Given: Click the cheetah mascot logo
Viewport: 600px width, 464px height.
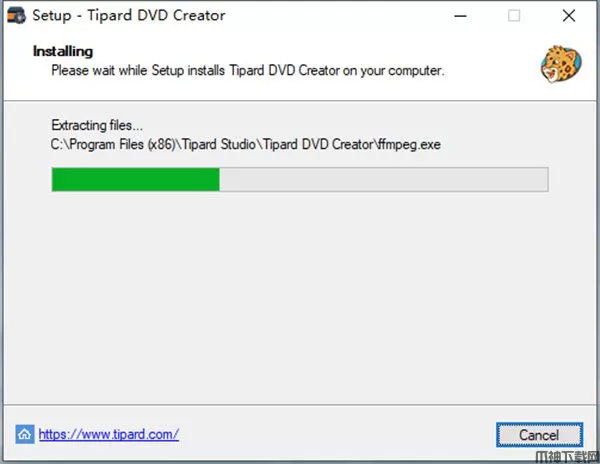Looking at the screenshot, I should click(x=561, y=64).
